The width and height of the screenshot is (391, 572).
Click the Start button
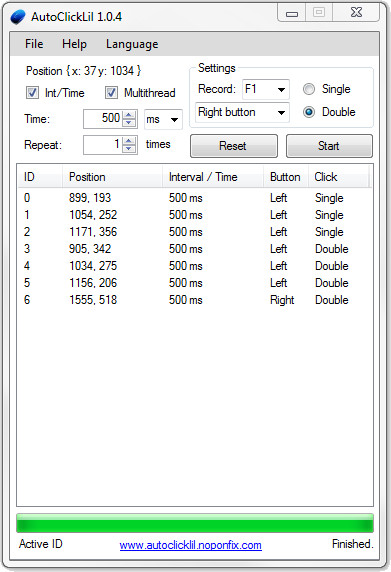click(329, 146)
